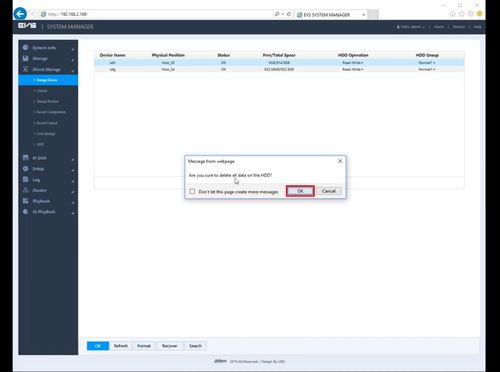The width and height of the screenshot is (500, 372).
Task: Click the IP SAN sidebar icon
Action: pos(26,158)
